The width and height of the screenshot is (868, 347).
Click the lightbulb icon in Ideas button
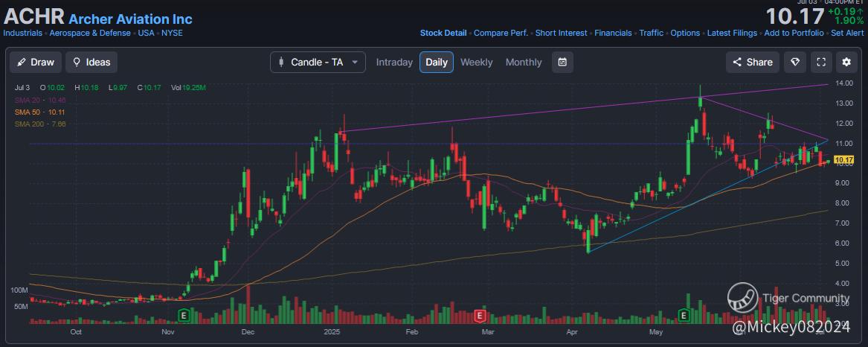pos(77,62)
